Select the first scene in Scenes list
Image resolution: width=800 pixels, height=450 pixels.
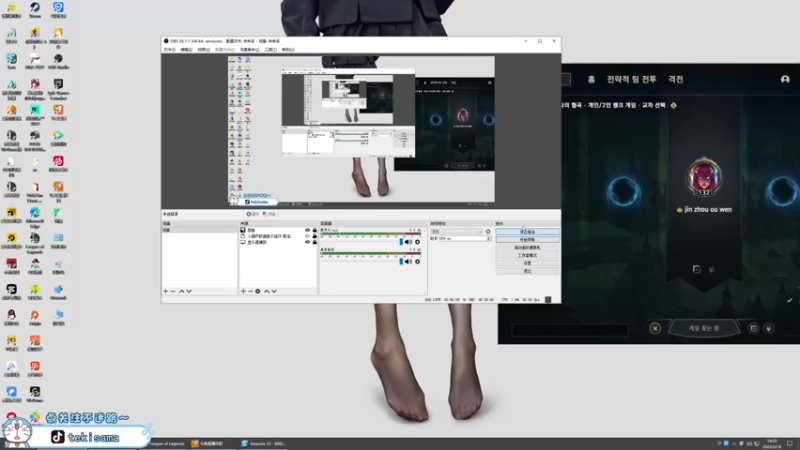pos(199,230)
